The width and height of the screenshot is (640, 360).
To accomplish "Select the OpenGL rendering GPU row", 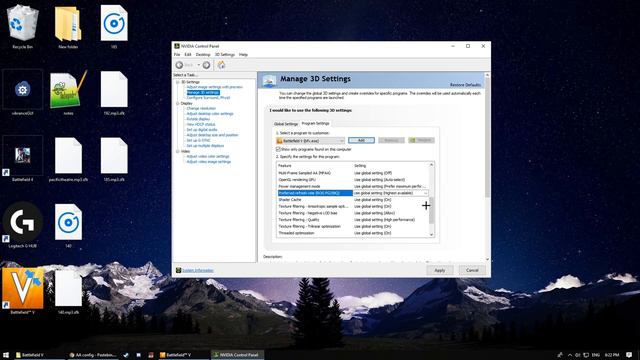I will [352, 180].
